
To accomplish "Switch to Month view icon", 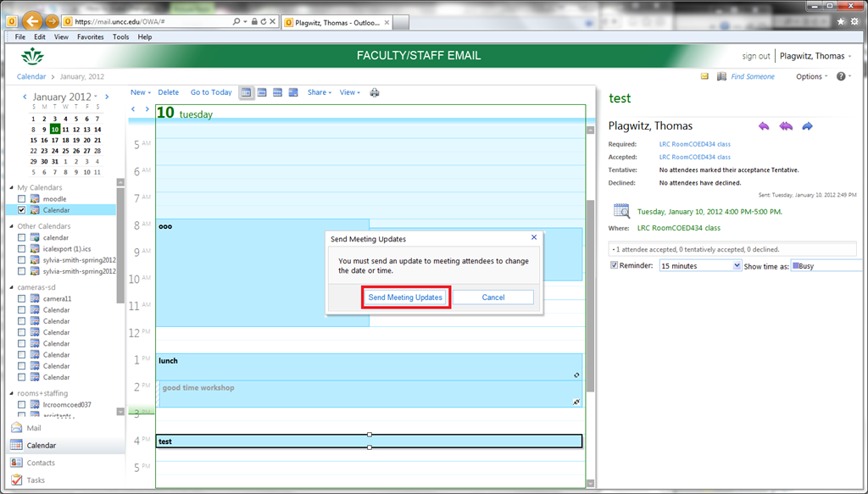I will 292,92.
